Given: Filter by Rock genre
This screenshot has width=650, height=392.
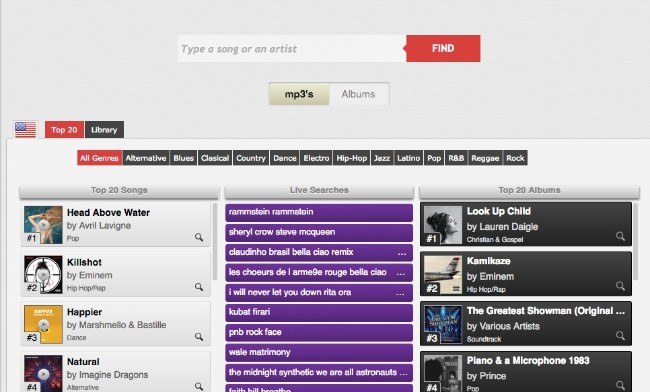Looking at the screenshot, I should 515,158.
